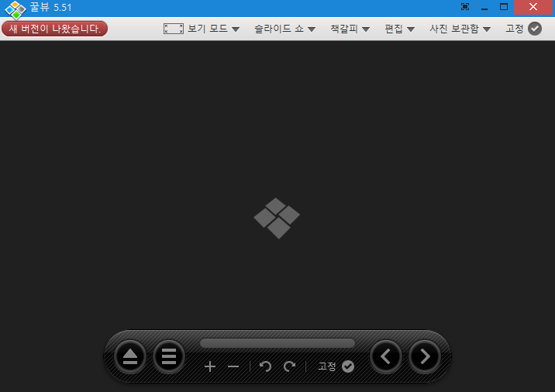Open the 슬라이드 쇼 dropdown menu
The image size is (555, 392).
pos(285,29)
